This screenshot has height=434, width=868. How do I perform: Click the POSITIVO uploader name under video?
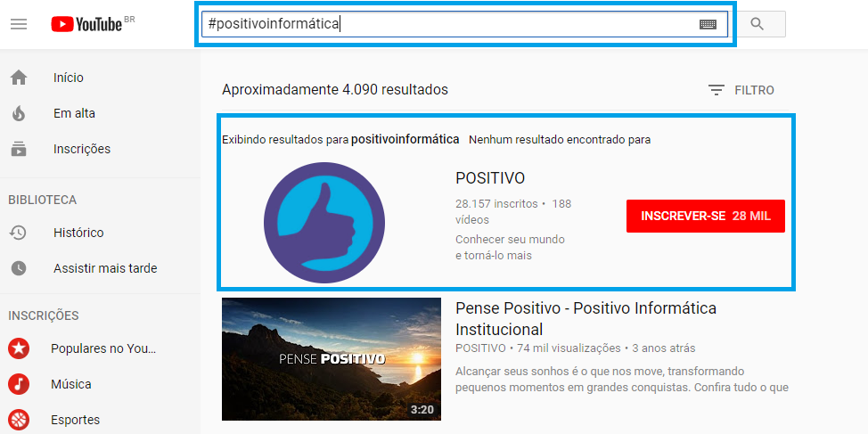[480, 348]
